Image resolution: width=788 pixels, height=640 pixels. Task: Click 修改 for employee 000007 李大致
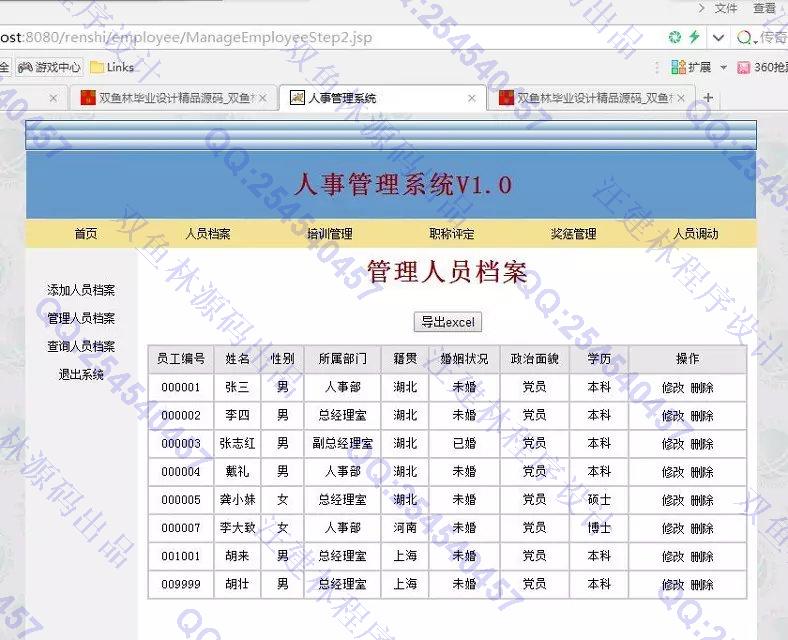point(673,528)
